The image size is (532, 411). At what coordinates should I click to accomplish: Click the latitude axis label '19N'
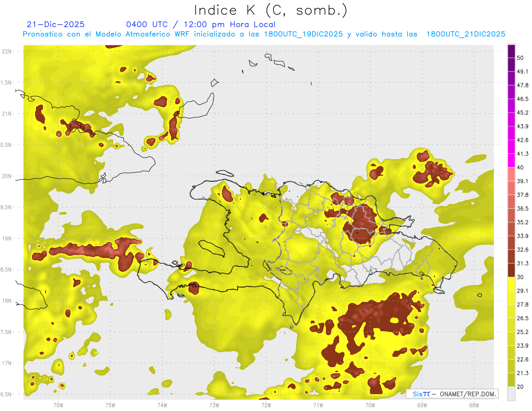coord(7,239)
